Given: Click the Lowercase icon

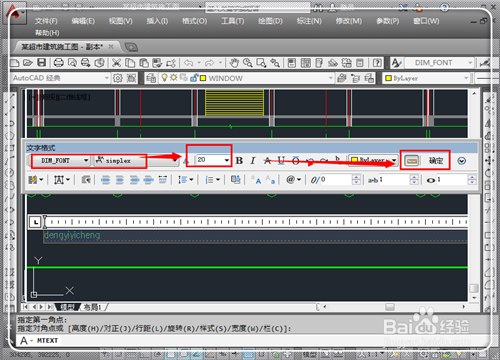Looking at the screenshot, I should [270, 180].
